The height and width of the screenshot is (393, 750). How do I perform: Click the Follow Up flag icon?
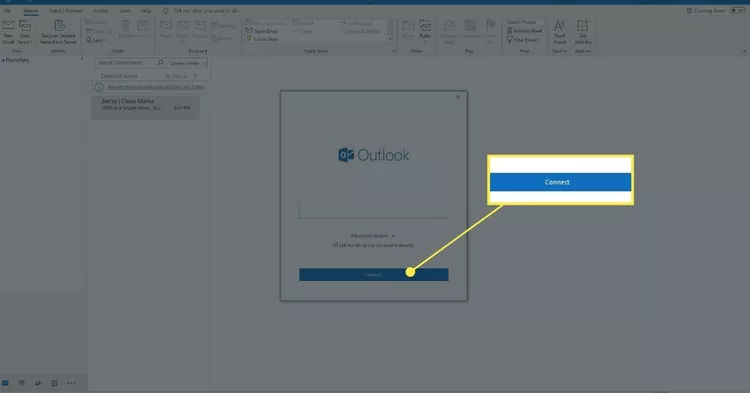click(490, 32)
